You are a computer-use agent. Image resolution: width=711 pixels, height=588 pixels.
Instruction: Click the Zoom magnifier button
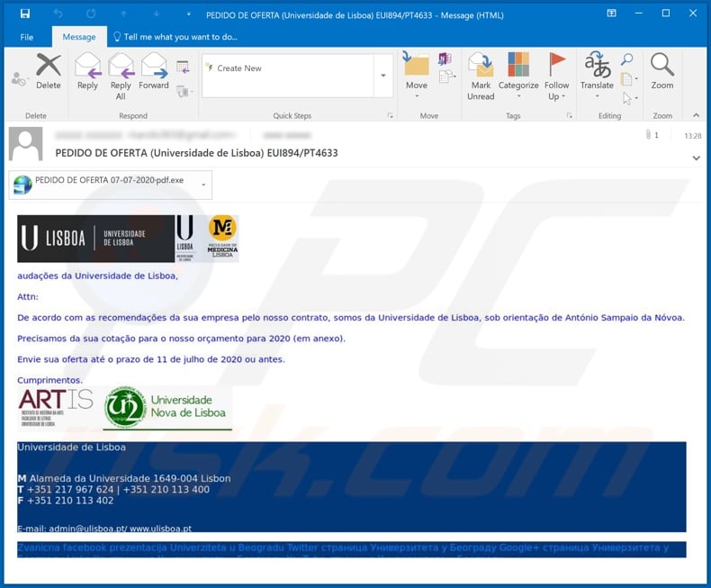[x=662, y=71]
